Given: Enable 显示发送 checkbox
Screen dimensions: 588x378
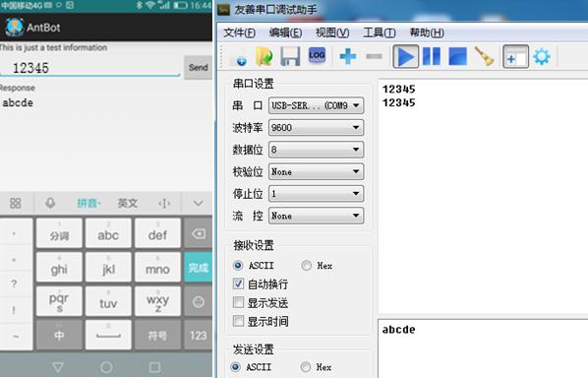Looking at the screenshot, I should coord(238,302).
